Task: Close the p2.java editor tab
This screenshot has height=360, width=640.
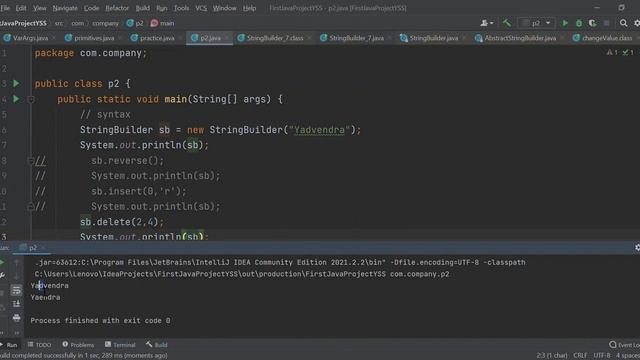Action: [x=227, y=38]
